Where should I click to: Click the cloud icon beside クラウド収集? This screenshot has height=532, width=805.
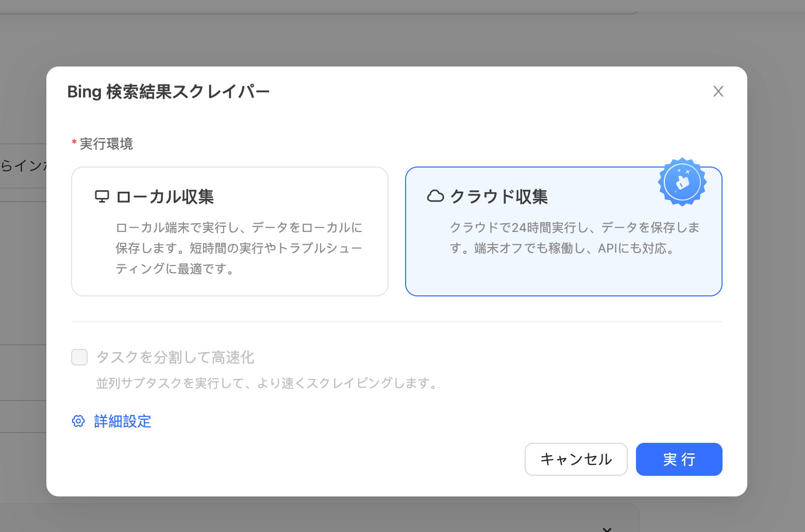click(x=435, y=196)
